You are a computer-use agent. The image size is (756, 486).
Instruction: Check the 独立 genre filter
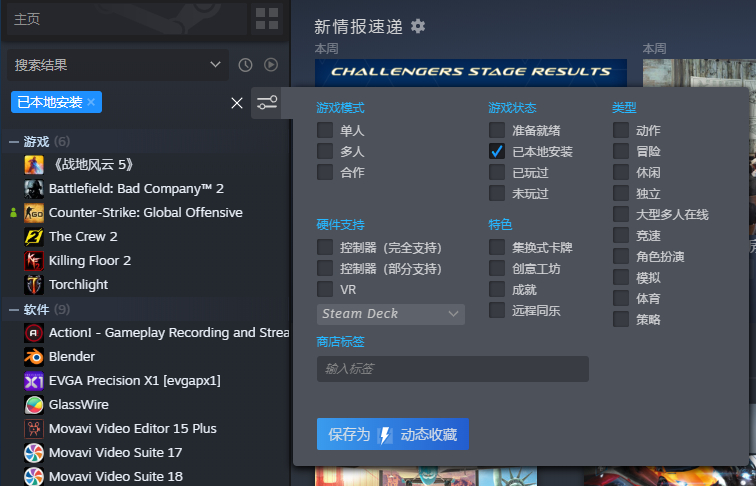[621, 193]
